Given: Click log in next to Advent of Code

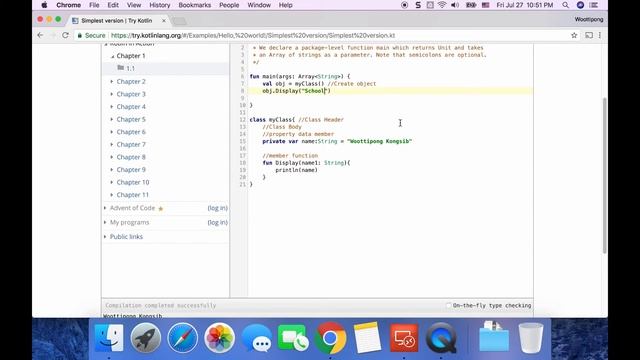Looking at the screenshot, I should pyautogui.click(x=218, y=208).
